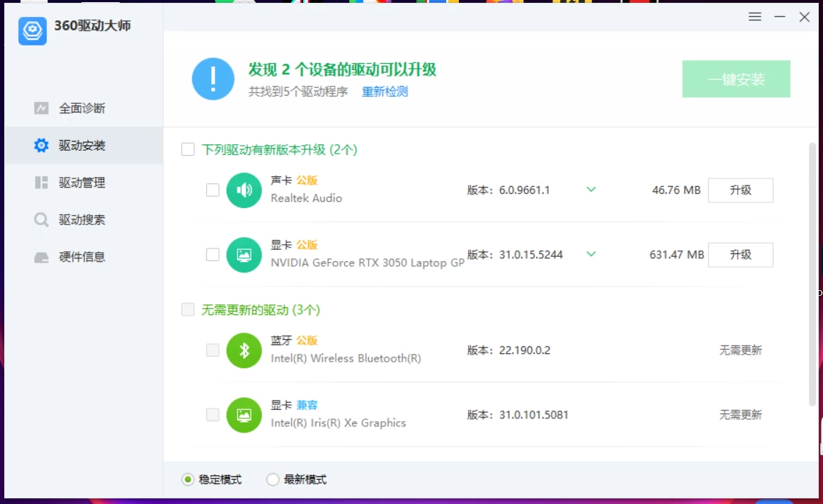
Task: Click the 46.76 MB size value
Action: tap(676, 190)
